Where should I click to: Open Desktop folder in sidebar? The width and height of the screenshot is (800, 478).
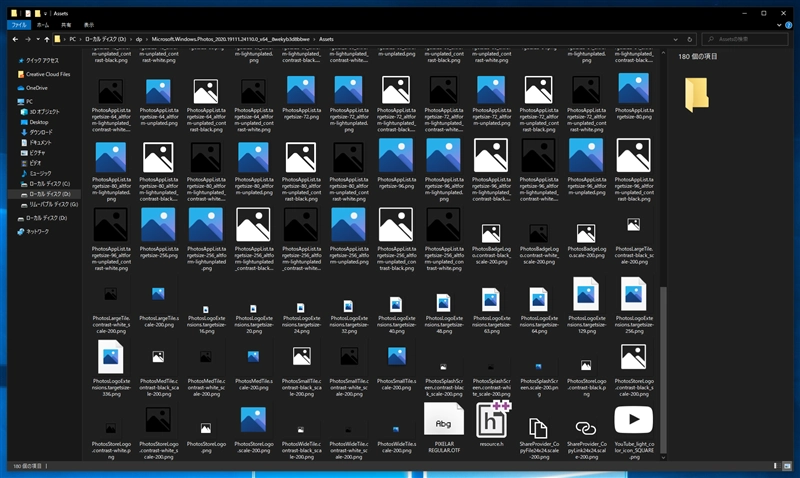(35, 122)
